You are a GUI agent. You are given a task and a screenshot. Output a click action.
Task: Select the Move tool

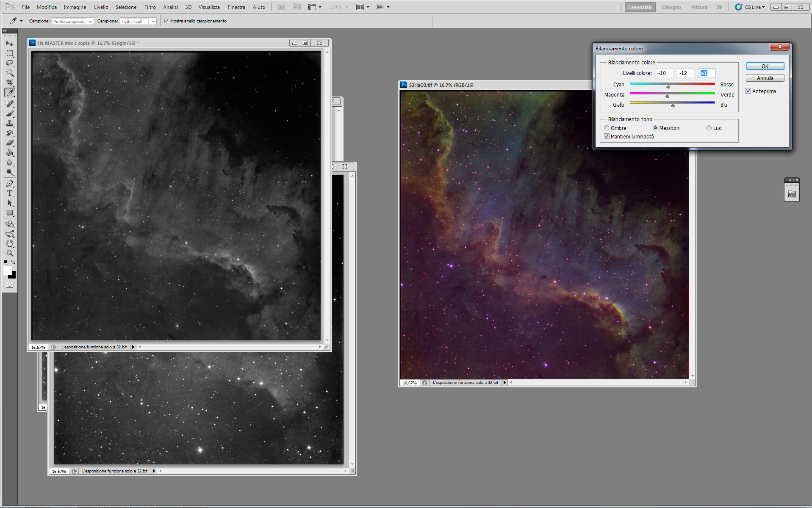click(10, 43)
